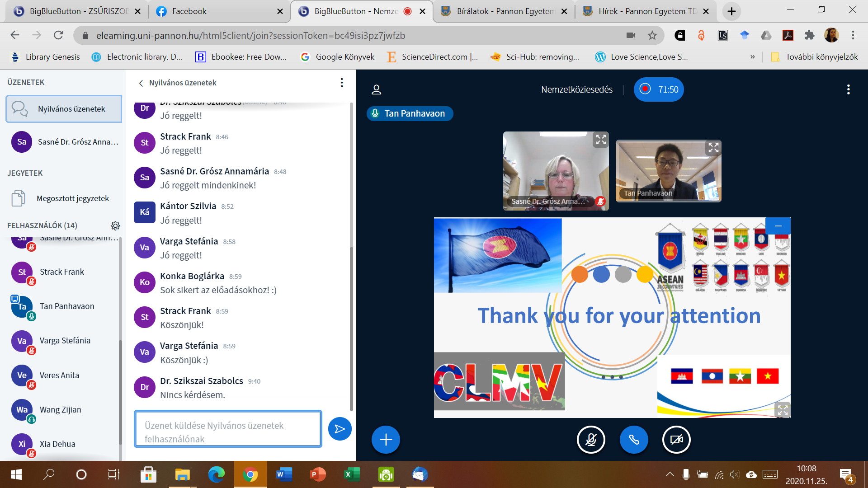Minimize the presentation with minus button
The width and height of the screenshot is (868, 488).
[x=778, y=226]
